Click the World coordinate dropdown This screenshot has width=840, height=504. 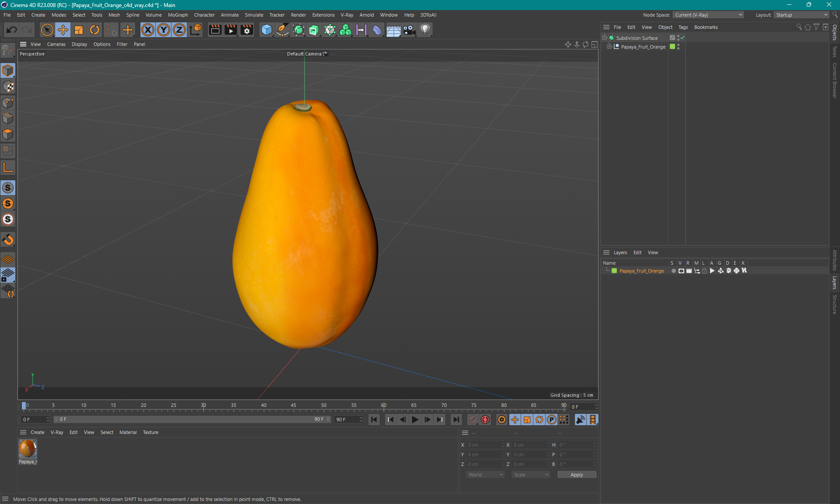(485, 475)
